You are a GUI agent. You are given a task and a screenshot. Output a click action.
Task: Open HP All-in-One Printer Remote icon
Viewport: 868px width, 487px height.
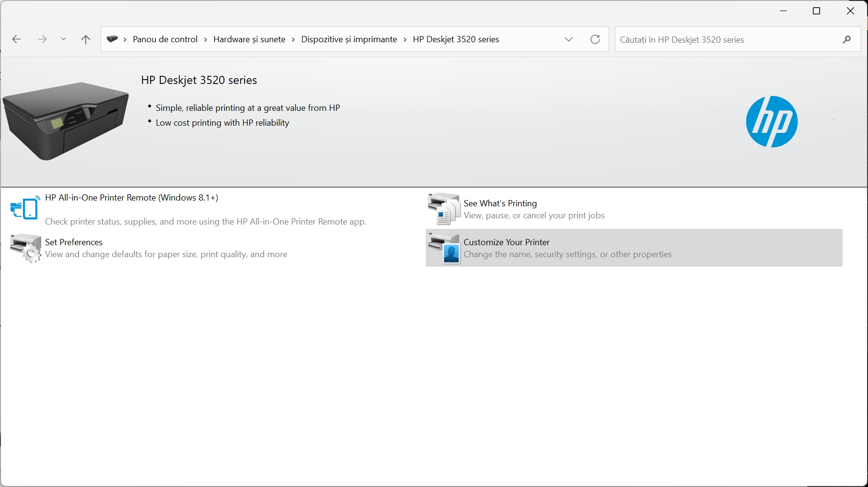click(x=25, y=207)
